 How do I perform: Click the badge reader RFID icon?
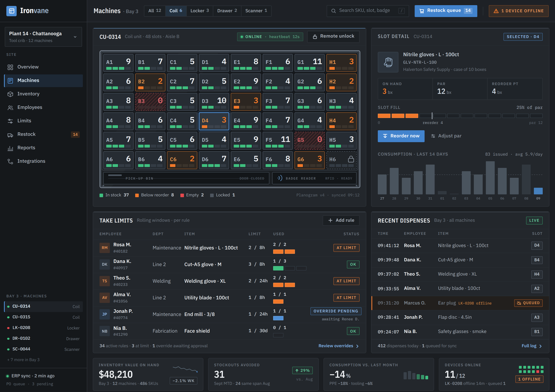point(280,178)
